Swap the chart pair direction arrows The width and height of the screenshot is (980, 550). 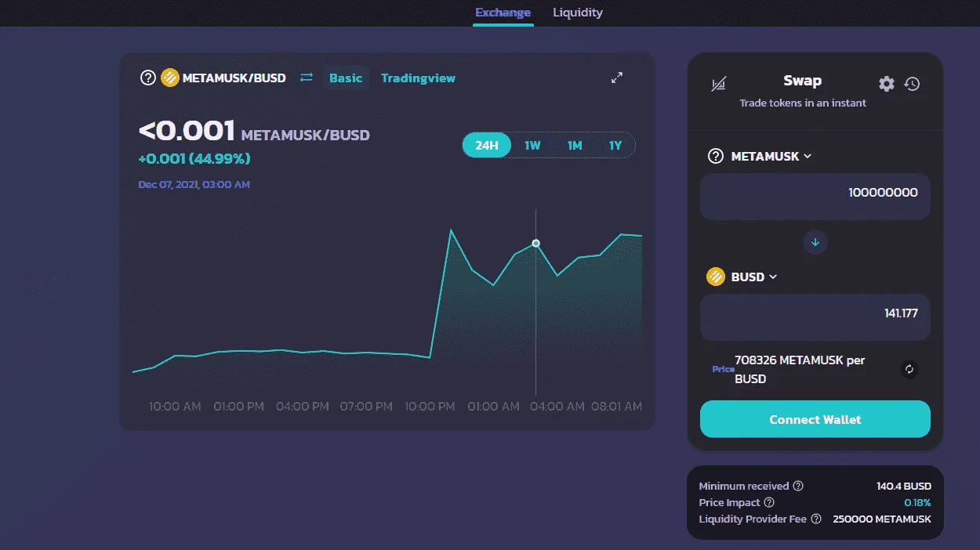(x=307, y=78)
